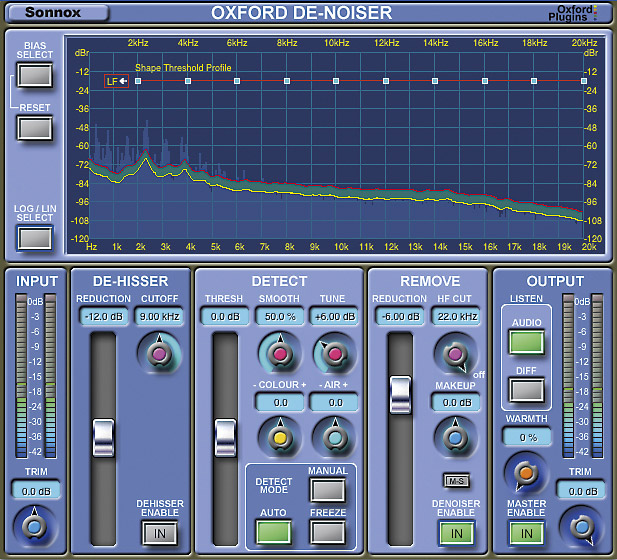617x560 pixels.
Task: Click the threshold node at 2kHz
Action: [138, 81]
